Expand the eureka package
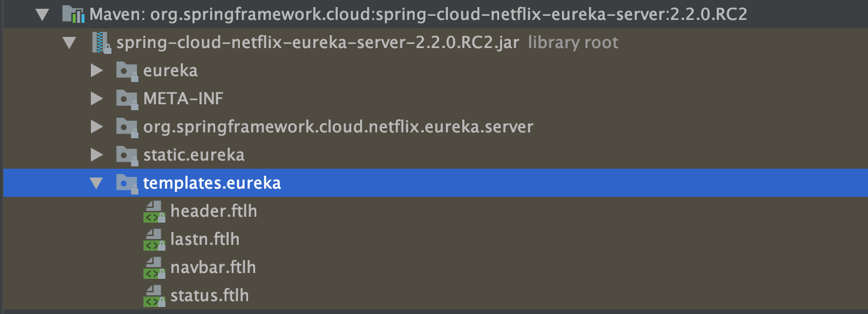The width and height of the screenshot is (868, 314). 97,71
